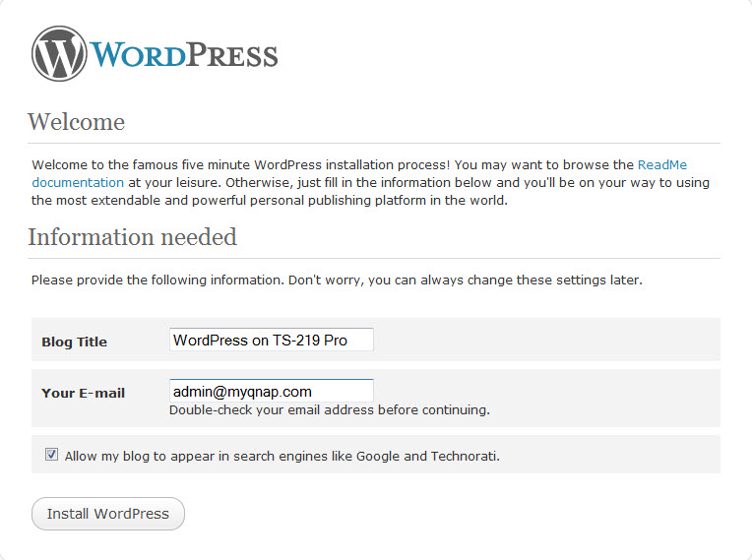Click the circular WordPress W logo
Image resolution: width=752 pixels, height=560 pixels.
pos(60,53)
